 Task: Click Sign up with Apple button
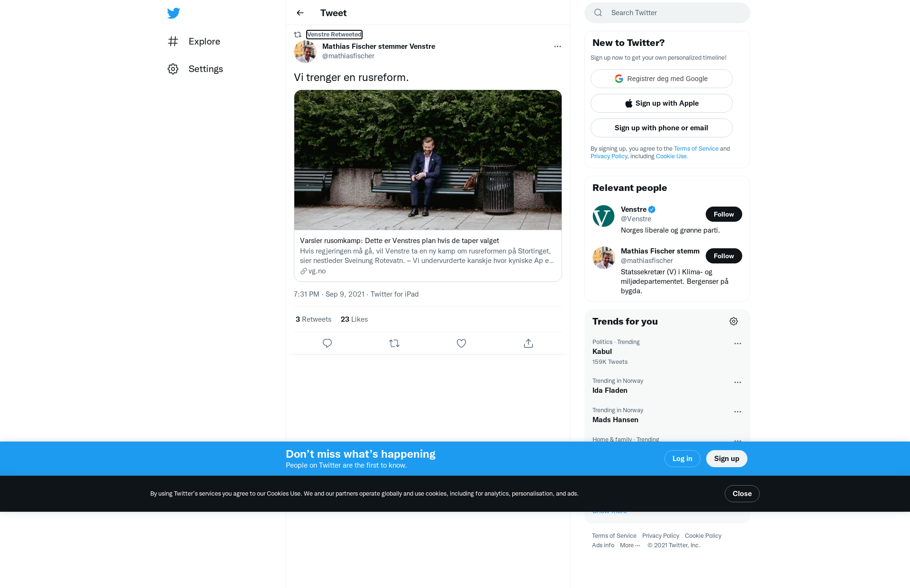click(x=661, y=103)
